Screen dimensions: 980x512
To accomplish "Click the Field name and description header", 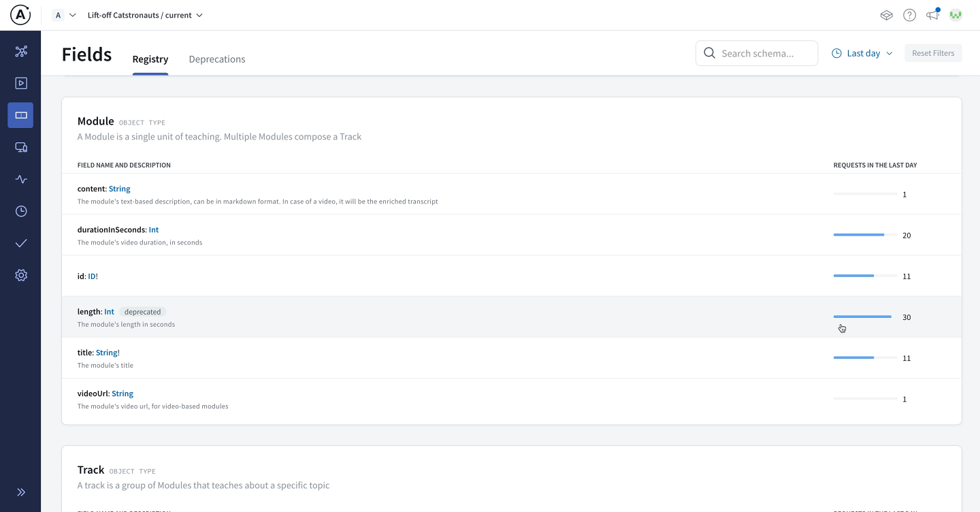I will (x=124, y=165).
